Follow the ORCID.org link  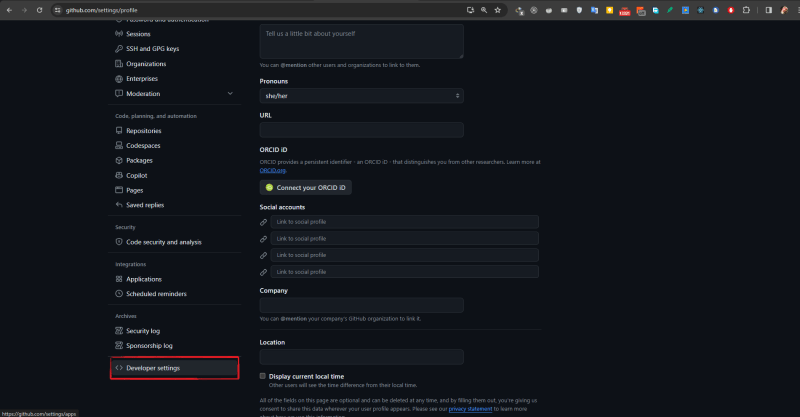(272, 170)
